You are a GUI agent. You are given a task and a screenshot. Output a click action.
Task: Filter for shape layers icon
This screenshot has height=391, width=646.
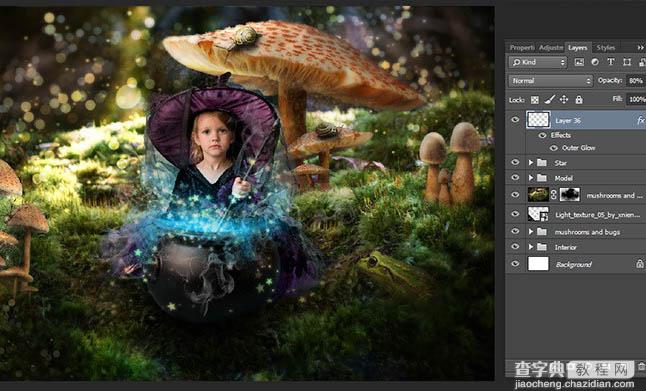[x=627, y=62]
